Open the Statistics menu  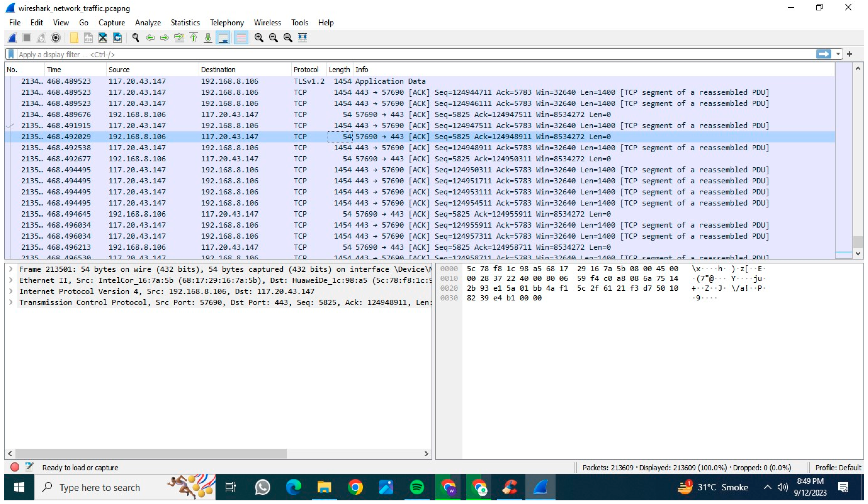(185, 23)
